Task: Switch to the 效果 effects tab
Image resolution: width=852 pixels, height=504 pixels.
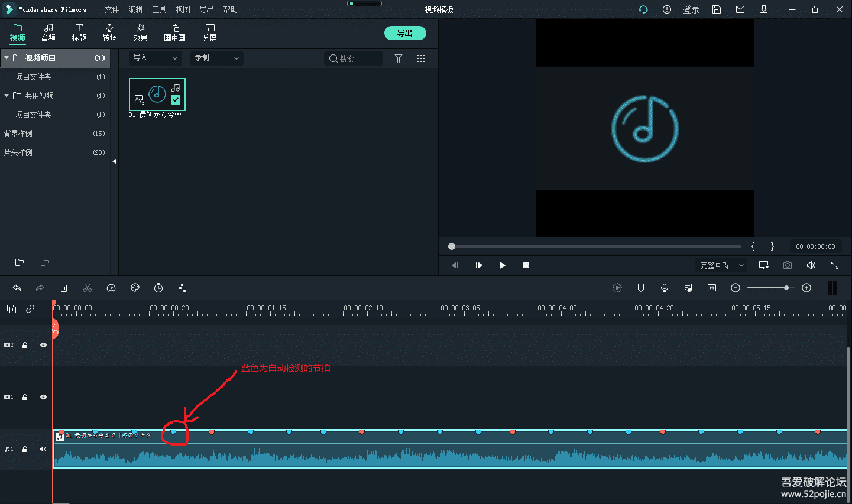Action: tap(141, 32)
